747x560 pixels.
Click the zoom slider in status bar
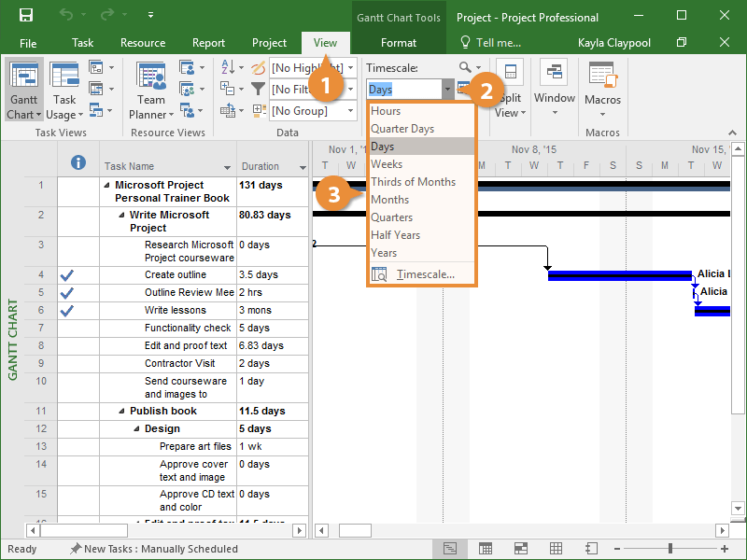coord(669,549)
